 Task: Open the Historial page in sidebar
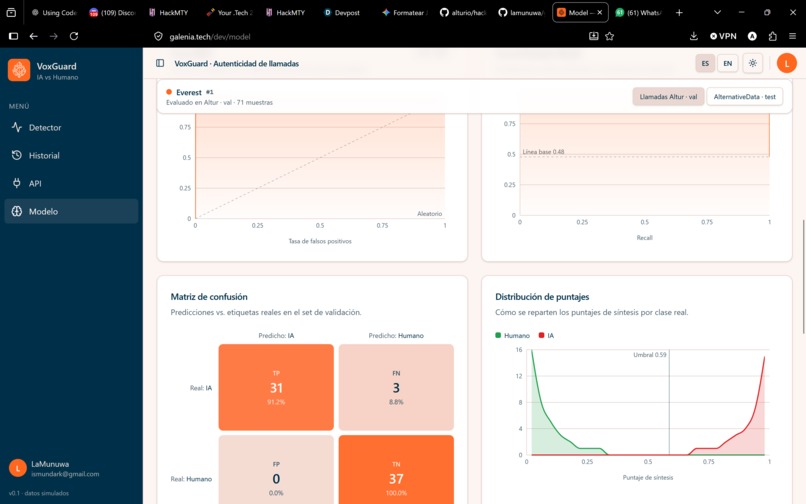[x=71, y=155]
